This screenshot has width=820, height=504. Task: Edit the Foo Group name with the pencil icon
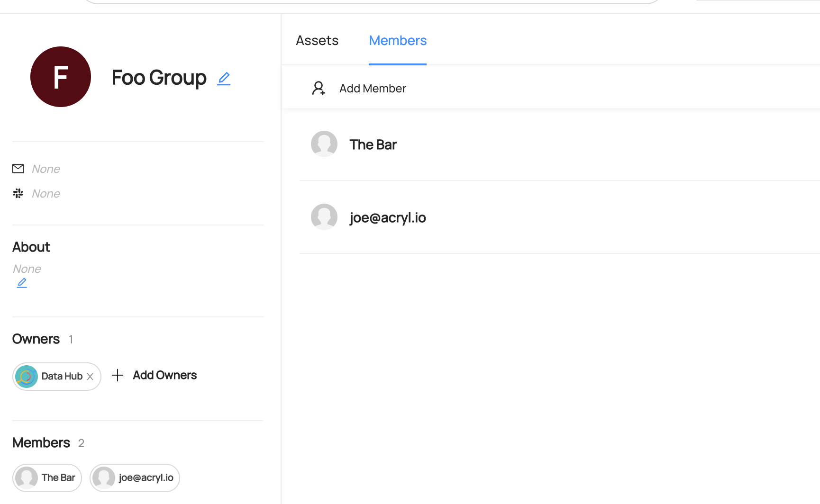coord(223,79)
